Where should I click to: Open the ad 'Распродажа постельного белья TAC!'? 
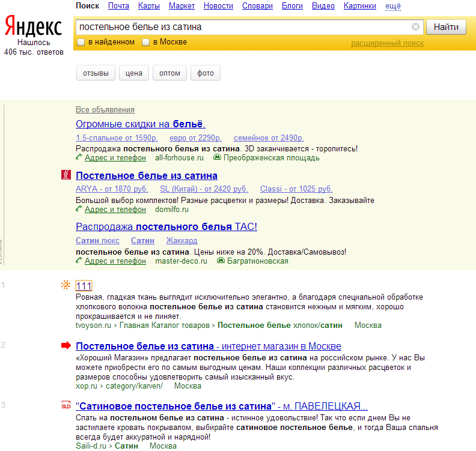coord(166,226)
